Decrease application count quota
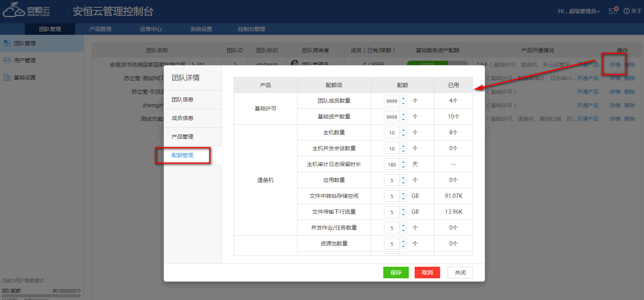This screenshot has height=300, width=644. (403, 183)
